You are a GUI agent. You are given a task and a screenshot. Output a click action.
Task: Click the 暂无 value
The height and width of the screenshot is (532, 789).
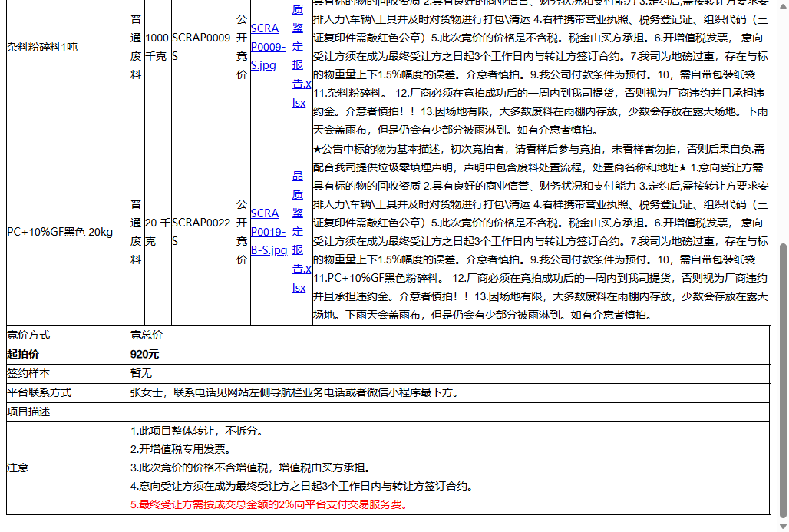[x=141, y=373]
